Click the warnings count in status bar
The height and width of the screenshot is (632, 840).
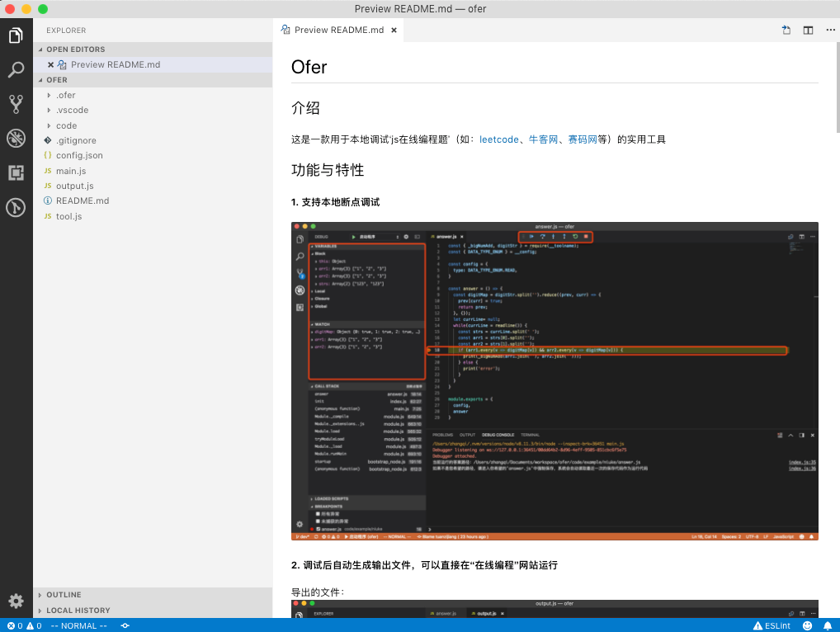coord(34,625)
